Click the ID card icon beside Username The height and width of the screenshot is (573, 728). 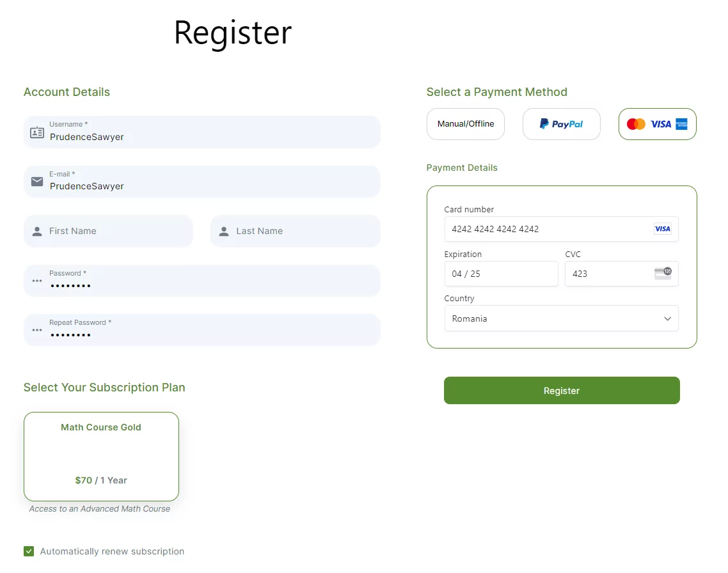[37, 132]
